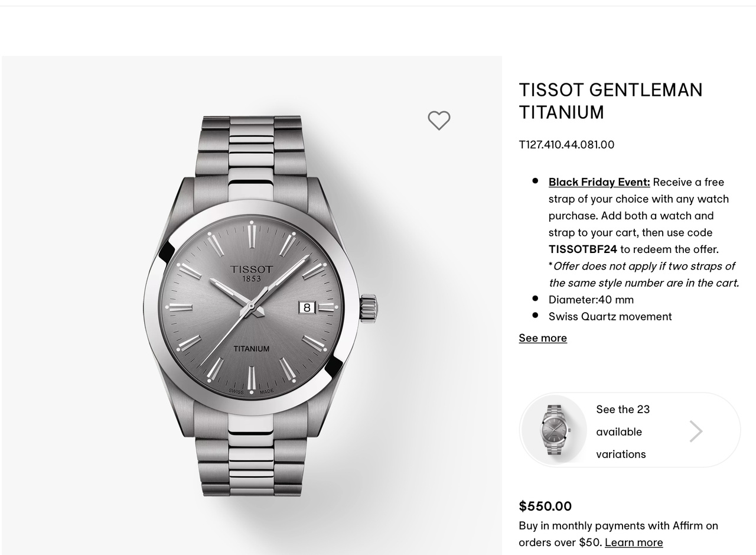The height and width of the screenshot is (555, 756).
Task: Click the upper bracelet links of watch
Action: (252, 147)
